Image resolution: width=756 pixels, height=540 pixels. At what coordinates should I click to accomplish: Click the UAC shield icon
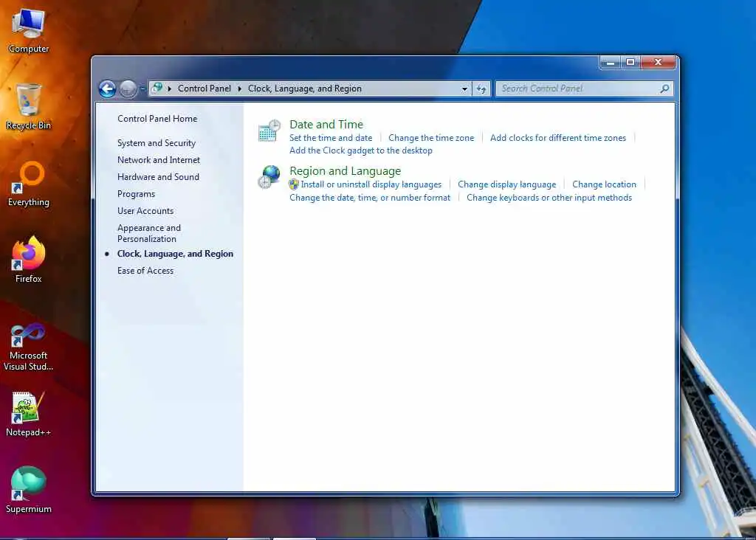point(294,184)
